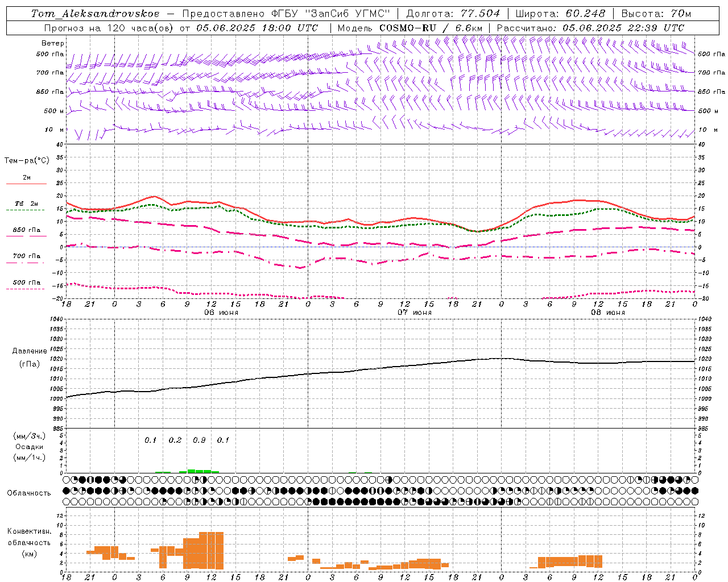Select the '08 июня' date label
The height and width of the screenshot is (582, 728).
(608, 313)
